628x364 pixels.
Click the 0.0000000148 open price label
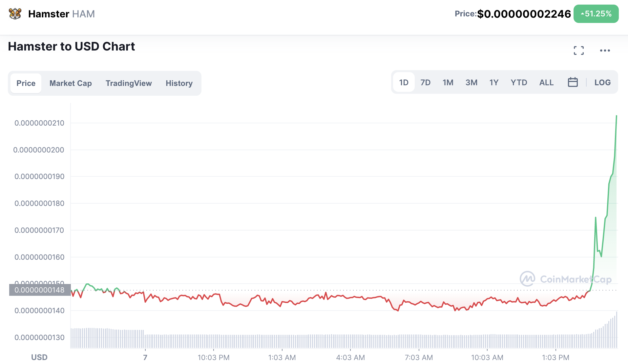pyautogui.click(x=40, y=290)
